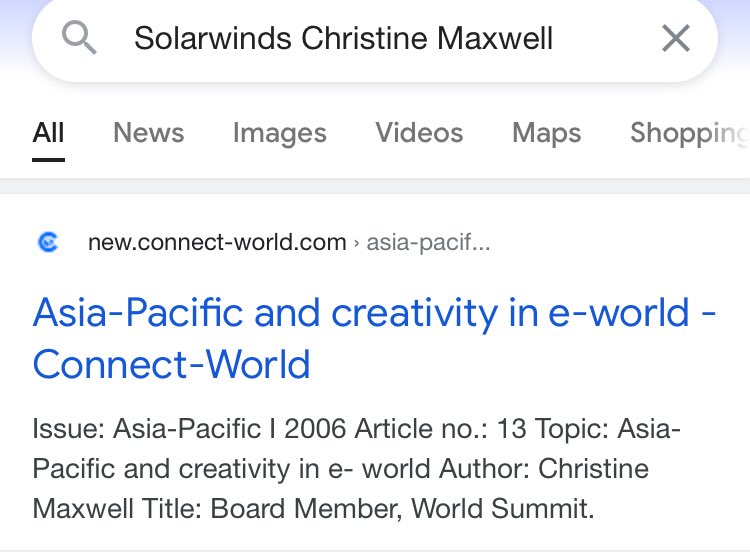Click the word Solarwinds in the search field
This screenshot has height=552, width=750.
pyautogui.click(x=213, y=38)
